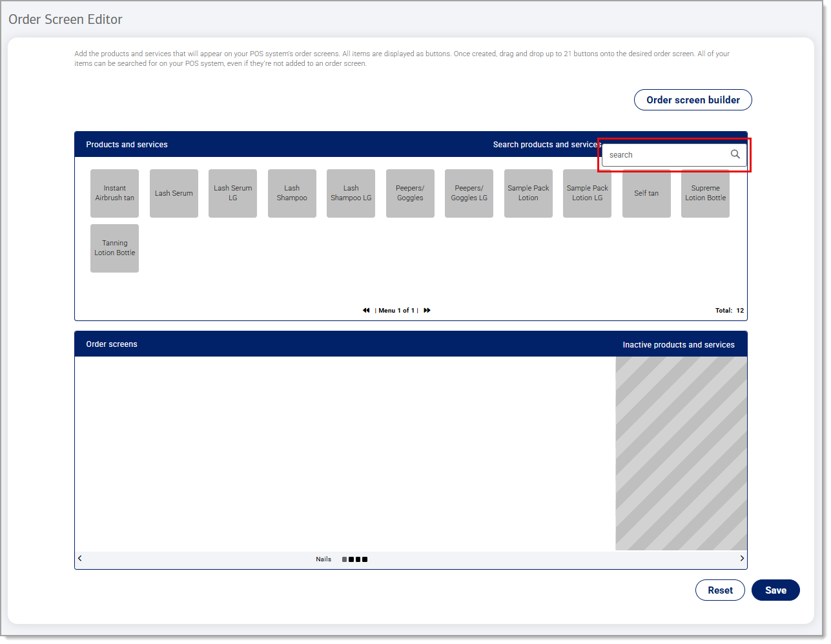
Task: Select the Instant Airbrush tan button
Action: [114, 193]
